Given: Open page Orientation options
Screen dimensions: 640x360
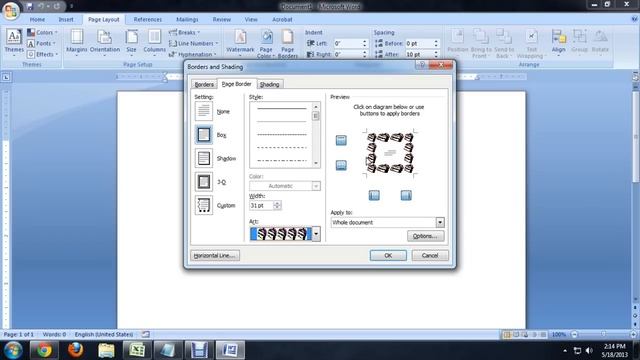Looking at the screenshot, I should tap(105, 42).
